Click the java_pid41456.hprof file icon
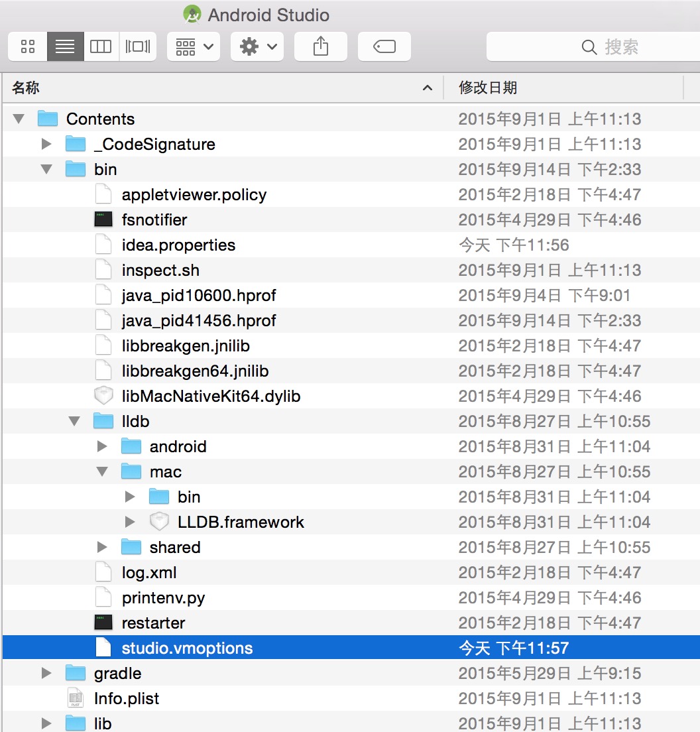Image resolution: width=700 pixels, height=732 pixels. click(x=103, y=320)
